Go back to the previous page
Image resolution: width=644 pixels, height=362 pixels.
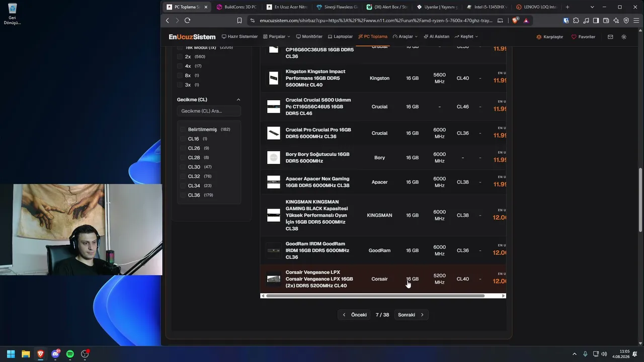168,21
